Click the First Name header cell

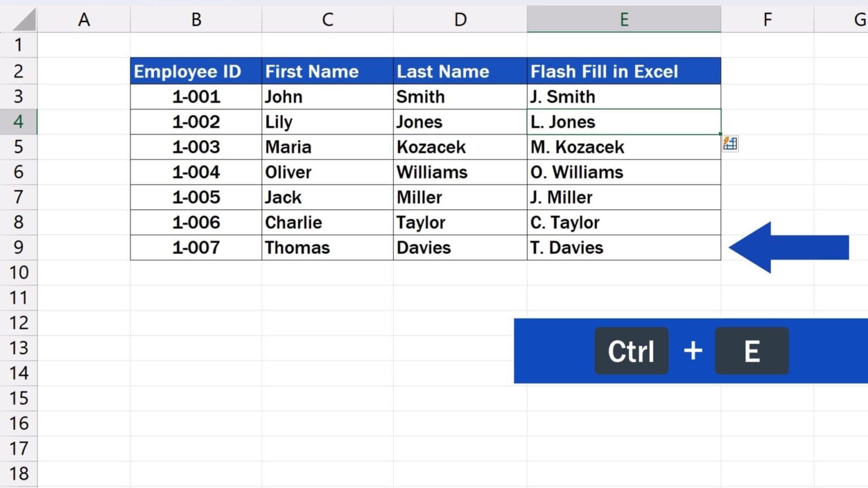point(327,71)
